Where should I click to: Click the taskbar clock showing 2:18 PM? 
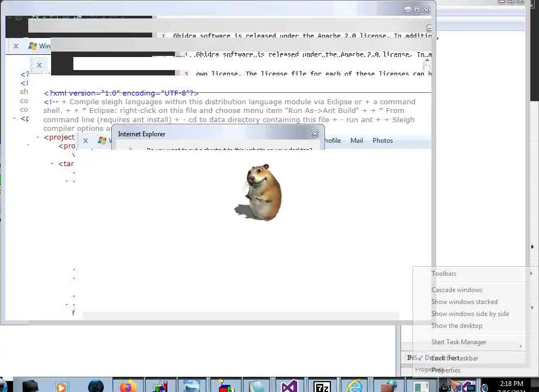(x=511, y=383)
